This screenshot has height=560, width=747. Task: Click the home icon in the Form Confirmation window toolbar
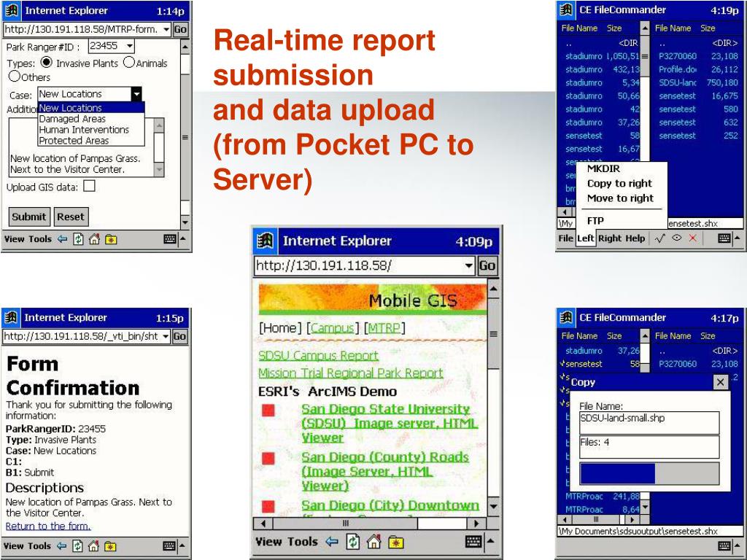click(94, 545)
